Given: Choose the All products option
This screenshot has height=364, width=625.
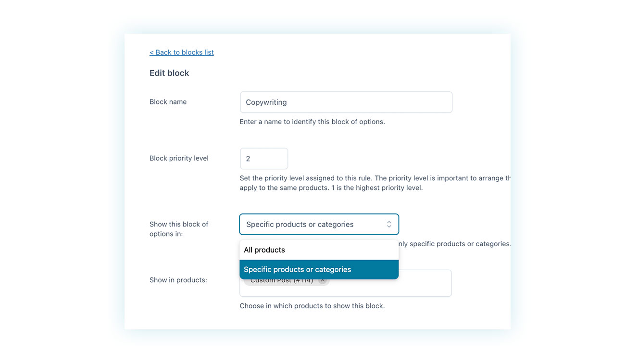Looking at the screenshot, I should [x=264, y=250].
